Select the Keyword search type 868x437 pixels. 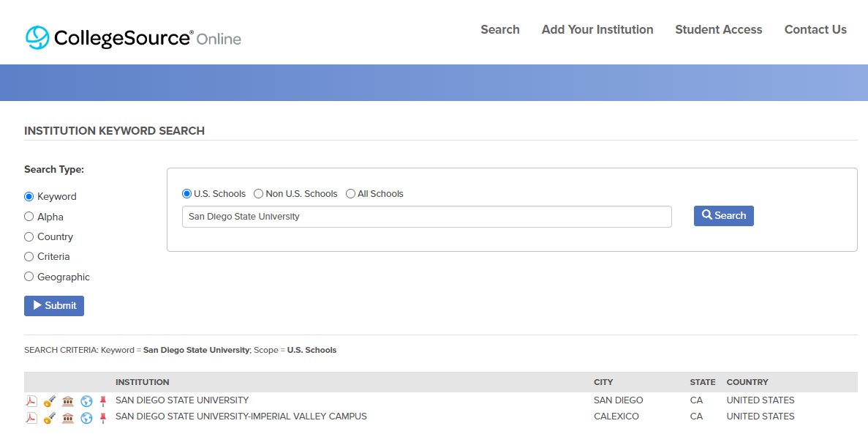pyautogui.click(x=29, y=197)
